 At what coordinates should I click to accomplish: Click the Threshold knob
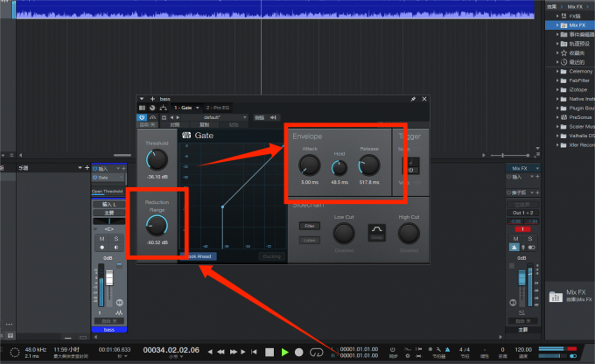(x=157, y=158)
